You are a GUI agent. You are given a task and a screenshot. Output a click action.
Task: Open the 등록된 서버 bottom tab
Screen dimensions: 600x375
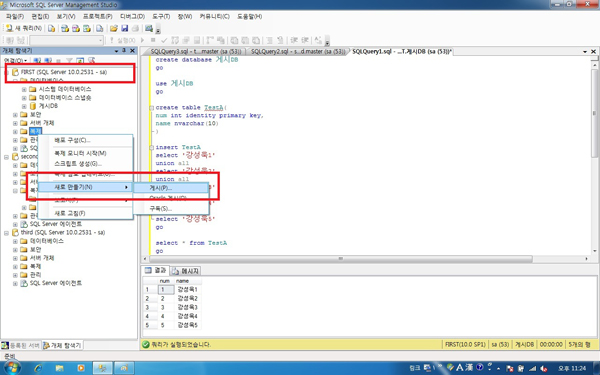(21, 345)
